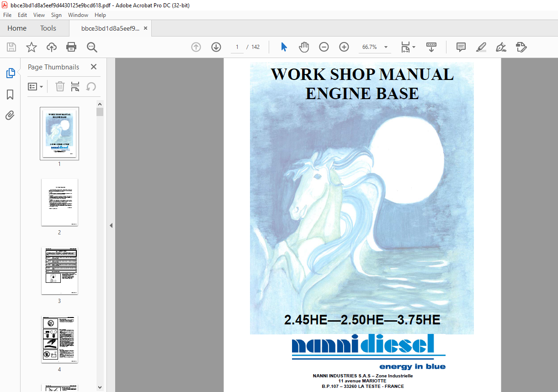This screenshot has width=558, height=392.
Task: Open the Sign document tool
Action: [x=501, y=47]
